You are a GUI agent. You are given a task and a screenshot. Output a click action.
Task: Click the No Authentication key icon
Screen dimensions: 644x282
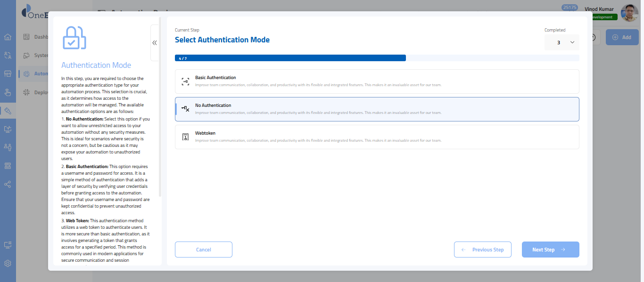tap(185, 109)
